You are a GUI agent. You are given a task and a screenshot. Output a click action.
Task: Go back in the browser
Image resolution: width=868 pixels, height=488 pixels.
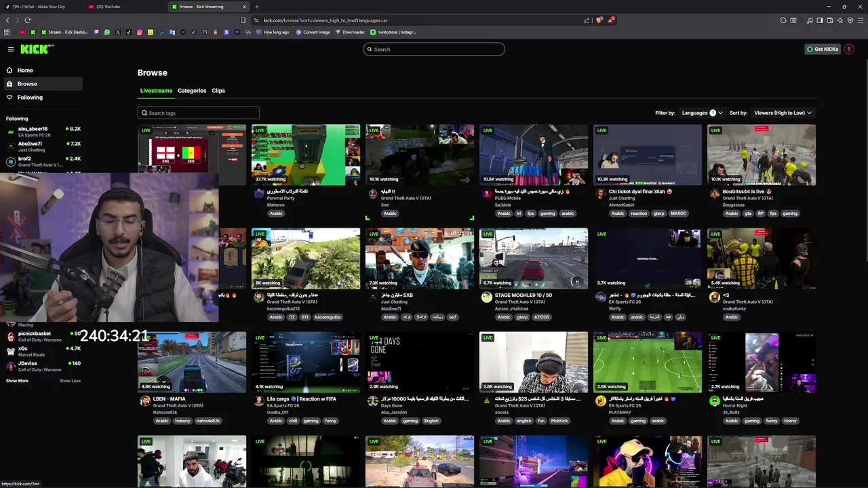pos(8,20)
